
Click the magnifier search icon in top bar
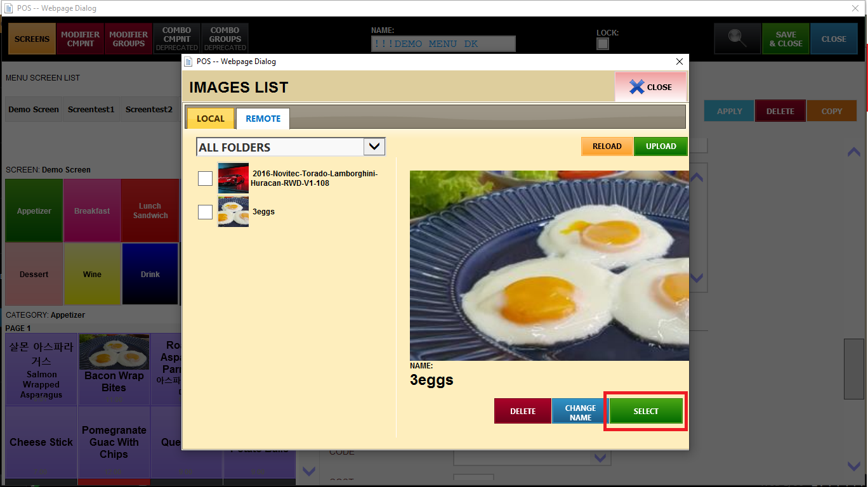pyautogui.click(x=737, y=39)
